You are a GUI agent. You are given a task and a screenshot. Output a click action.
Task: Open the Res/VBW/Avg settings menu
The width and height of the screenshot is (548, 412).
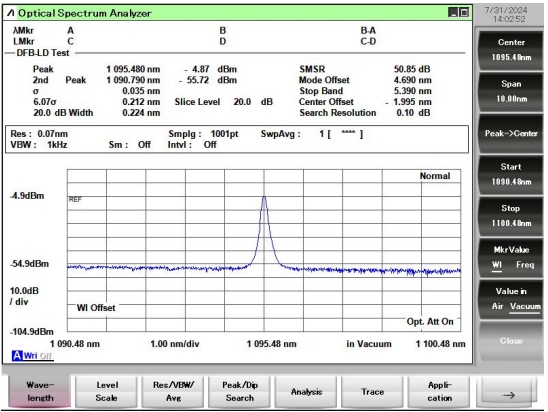173,391
